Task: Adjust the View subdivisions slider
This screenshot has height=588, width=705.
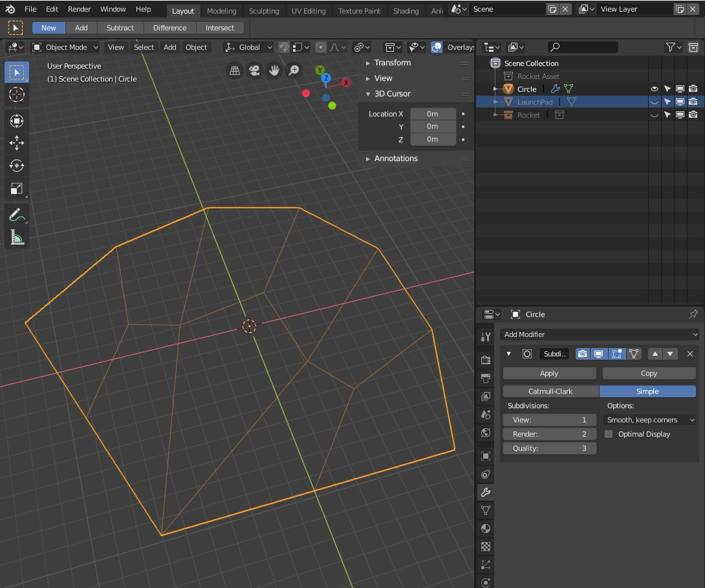Action: (x=549, y=420)
